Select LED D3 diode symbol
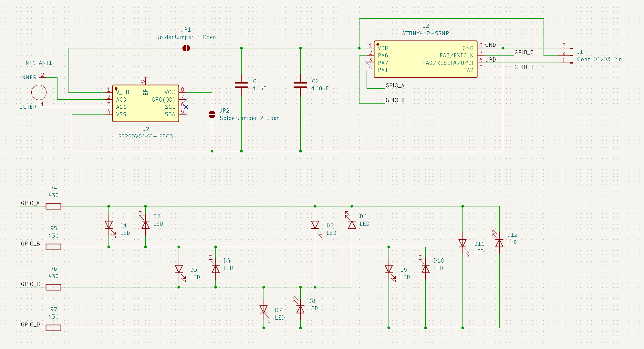Screen dimensions: 644x349 coord(179,269)
